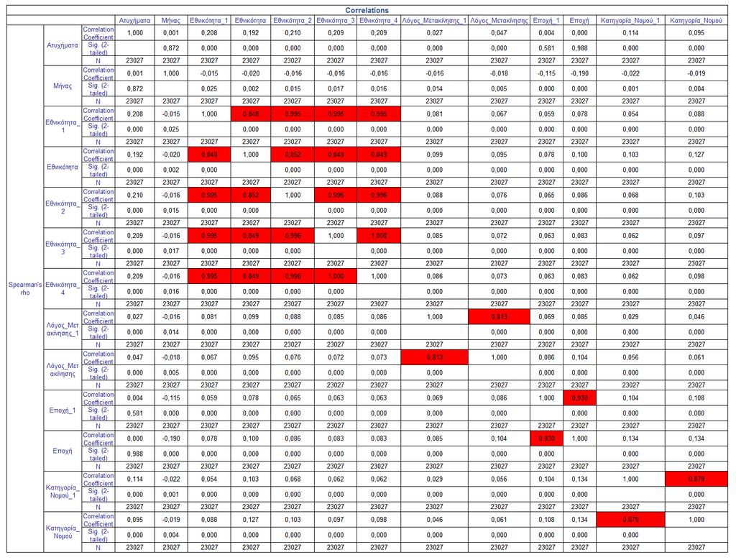Viewport: 736px width, 560px height.
Task: Select the 0,025 significance value in Μήνας row
Action: [x=209, y=88]
